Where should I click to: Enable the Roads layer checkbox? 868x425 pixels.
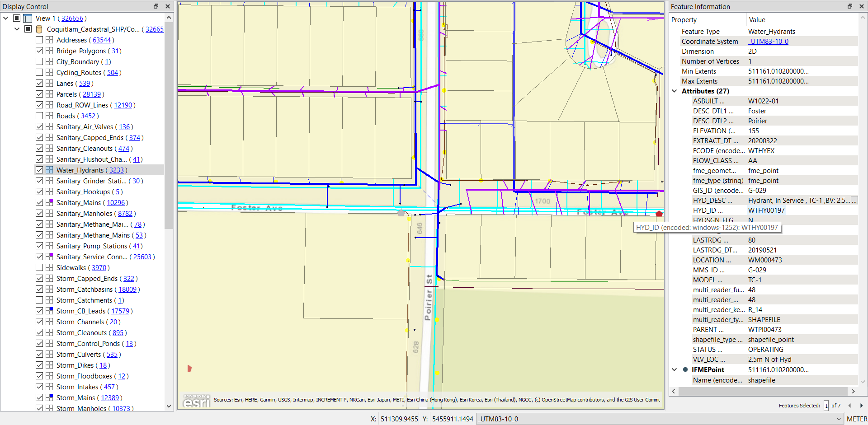point(39,116)
